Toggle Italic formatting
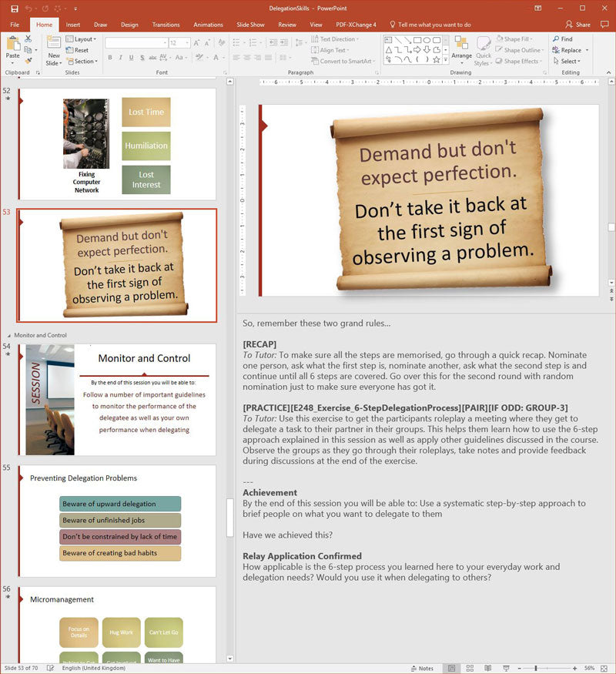Screen dimensions: 616x674 [x=121, y=57]
